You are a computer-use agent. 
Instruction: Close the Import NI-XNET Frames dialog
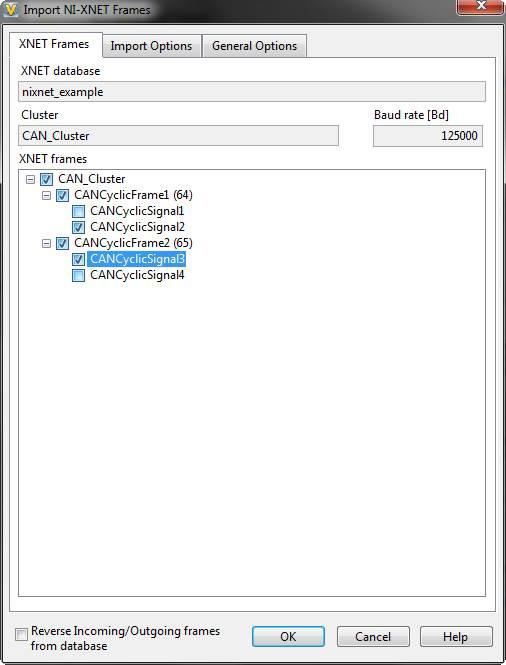[481, 6]
